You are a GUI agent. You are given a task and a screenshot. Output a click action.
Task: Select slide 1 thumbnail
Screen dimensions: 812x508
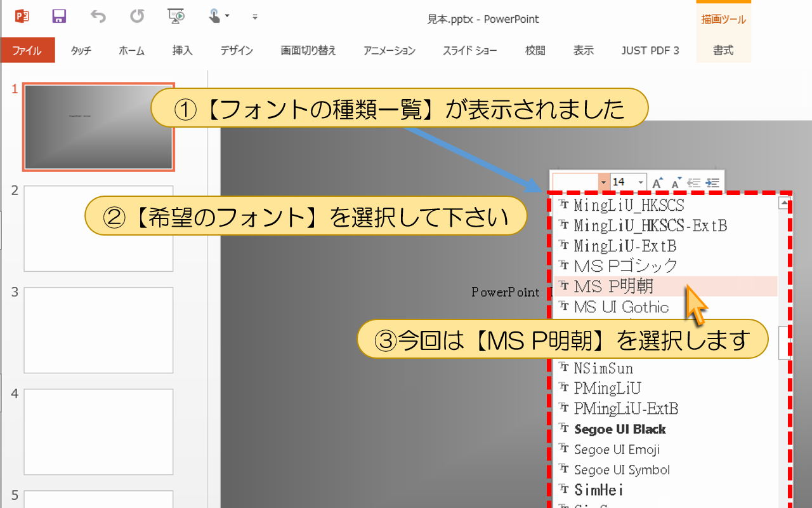[x=98, y=127]
